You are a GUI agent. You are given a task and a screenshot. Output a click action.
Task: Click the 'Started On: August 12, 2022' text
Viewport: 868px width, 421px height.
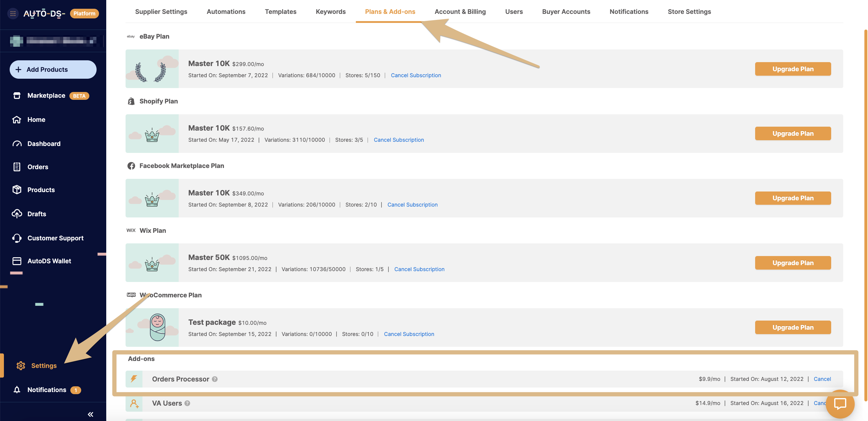coord(767,379)
